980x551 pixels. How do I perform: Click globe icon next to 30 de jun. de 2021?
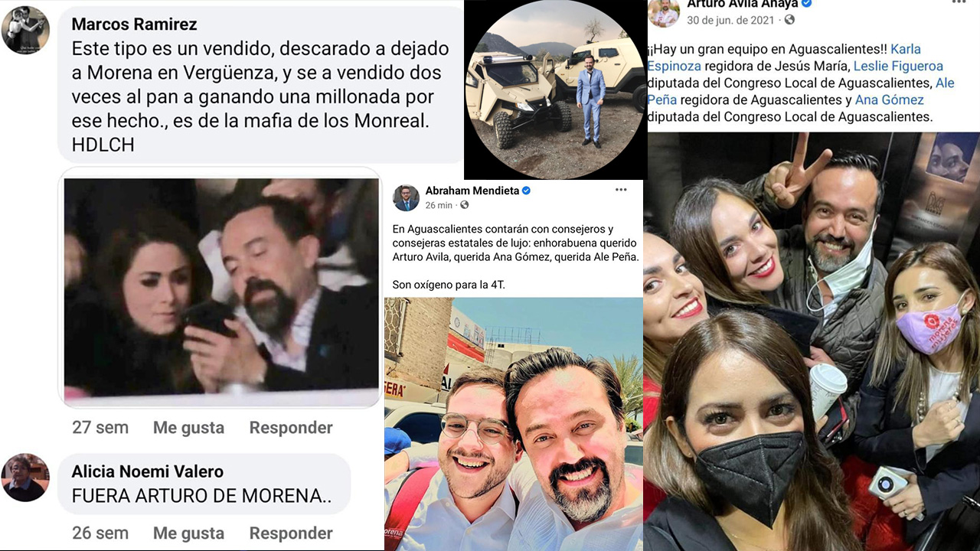pyautogui.click(x=789, y=20)
